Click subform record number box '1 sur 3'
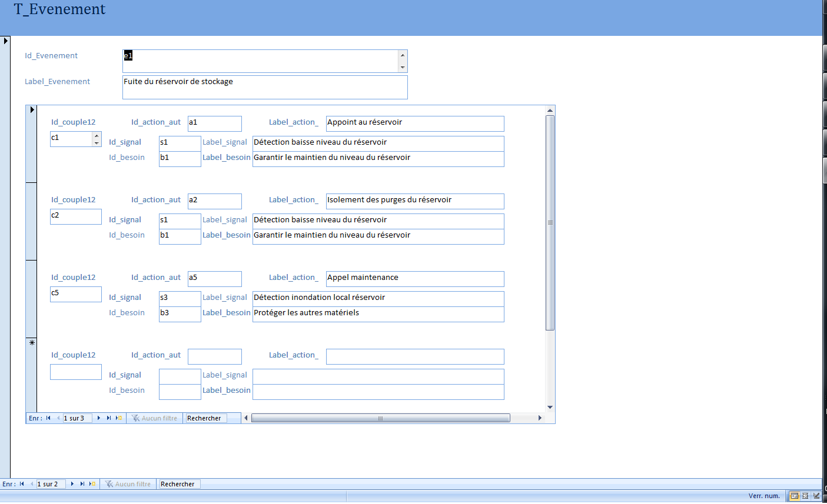 tap(77, 418)
